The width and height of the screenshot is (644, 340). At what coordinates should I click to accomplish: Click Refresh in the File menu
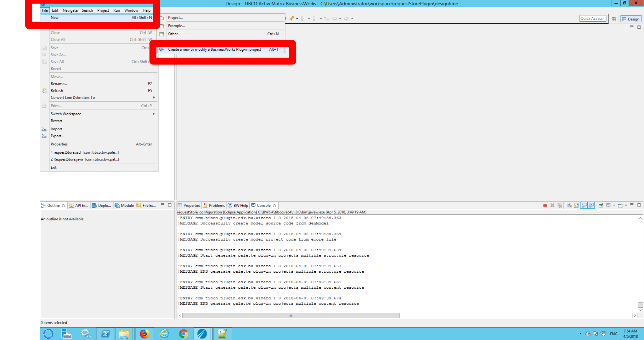[99, 91]
